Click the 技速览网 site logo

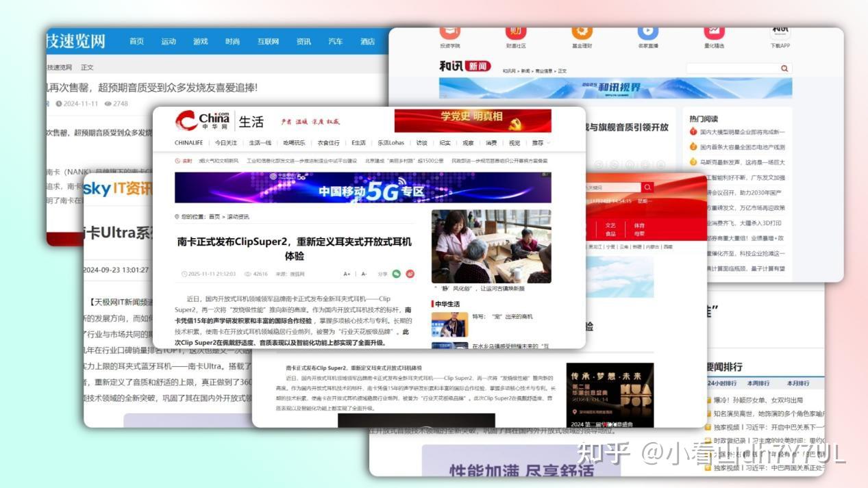click(75, 41)
